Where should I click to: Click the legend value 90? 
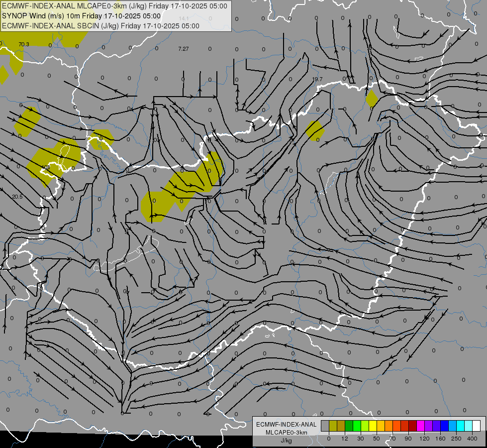coord(408,439)
